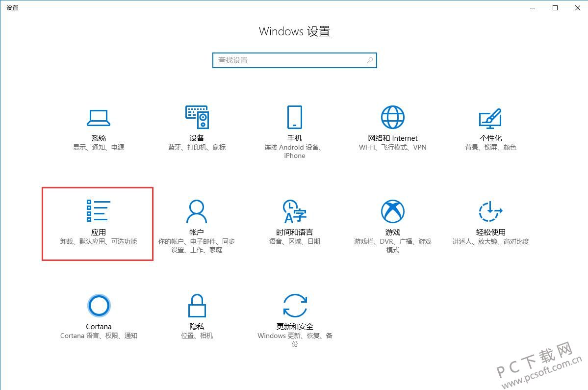
Task: Click the magnifier icon in the search box
Action: click(370, 60)
